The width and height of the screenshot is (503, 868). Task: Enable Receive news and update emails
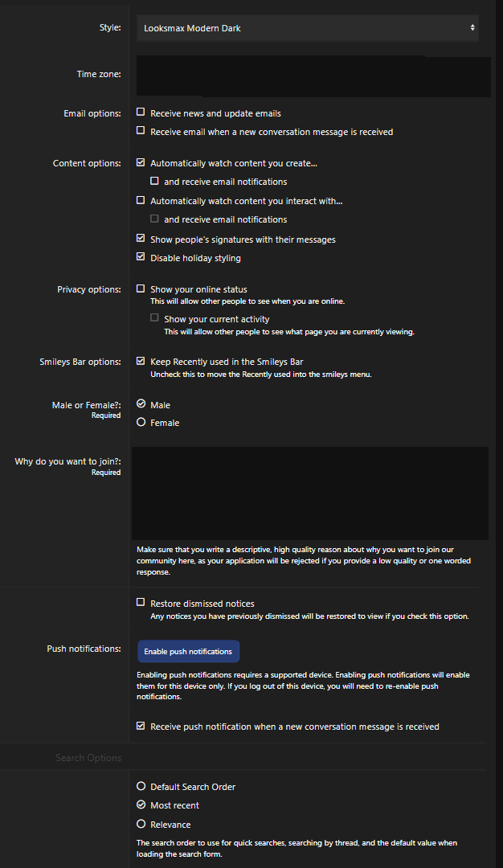point(141,113)
